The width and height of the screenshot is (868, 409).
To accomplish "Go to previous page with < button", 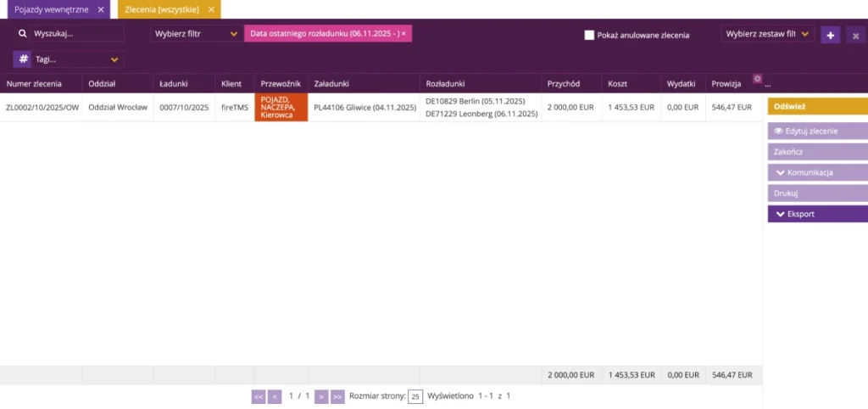I will tap(275, 397).
